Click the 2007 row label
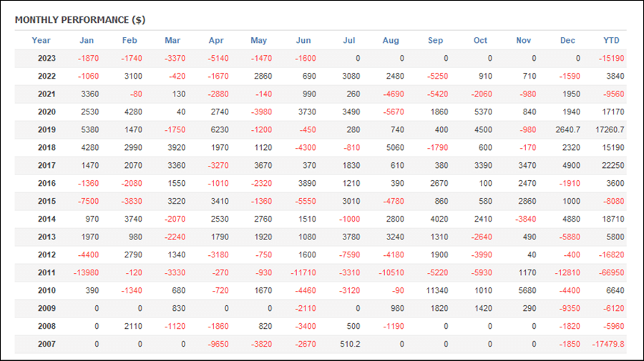 pyautogui.click(x=47, y=344)
